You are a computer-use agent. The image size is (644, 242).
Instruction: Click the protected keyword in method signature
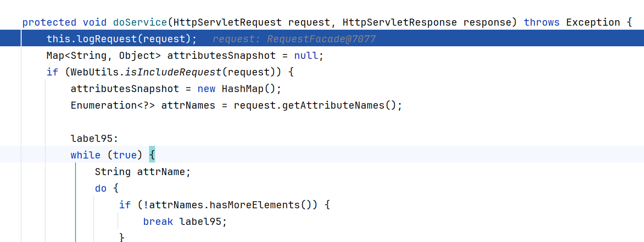[x=49, y=22]
